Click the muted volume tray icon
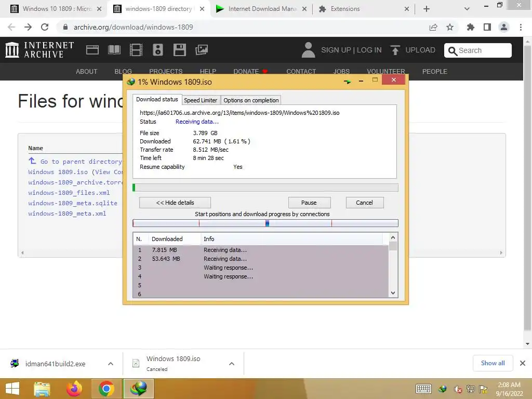The height and width of the screenshot is (399, 532). [x=458, y=389]
